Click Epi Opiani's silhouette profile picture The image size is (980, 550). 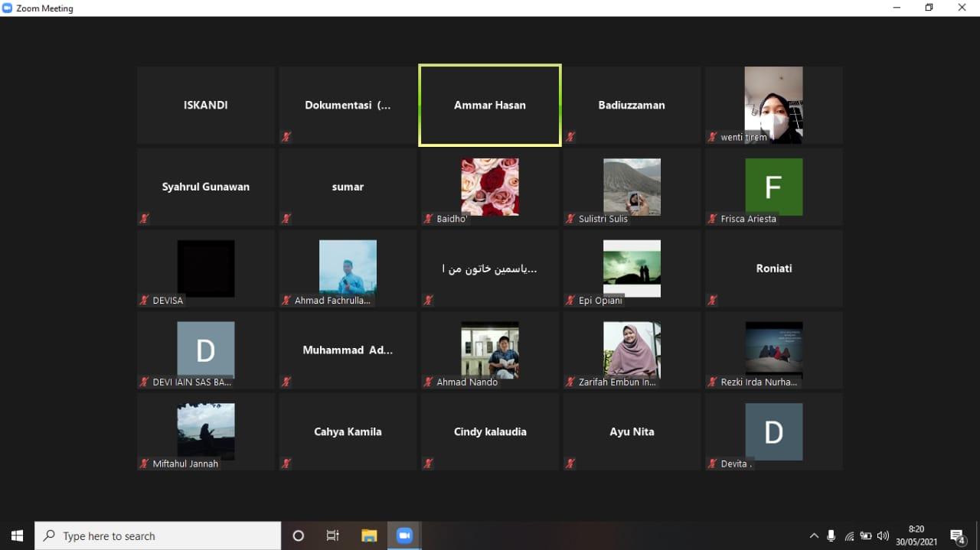coord(632,268)
